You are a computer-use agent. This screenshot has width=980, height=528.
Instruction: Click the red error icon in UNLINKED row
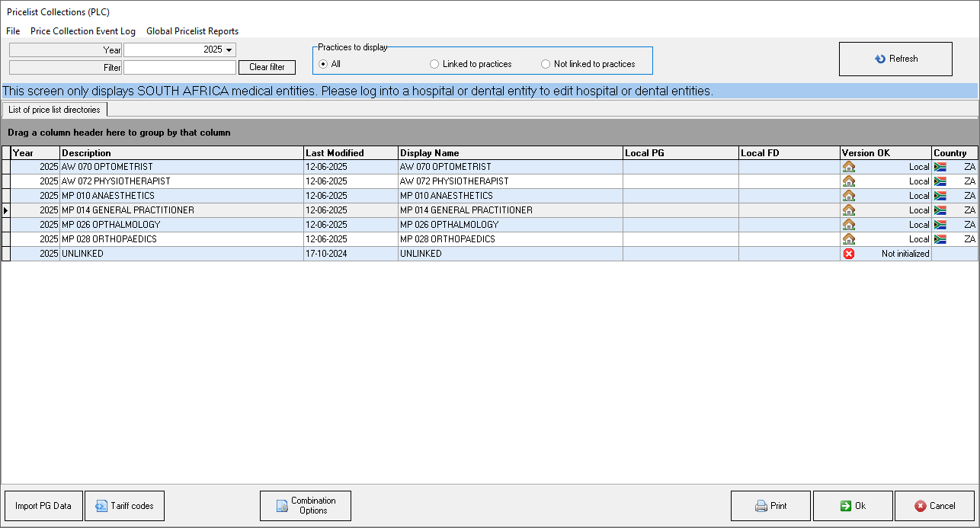click(x=848, y=254)
